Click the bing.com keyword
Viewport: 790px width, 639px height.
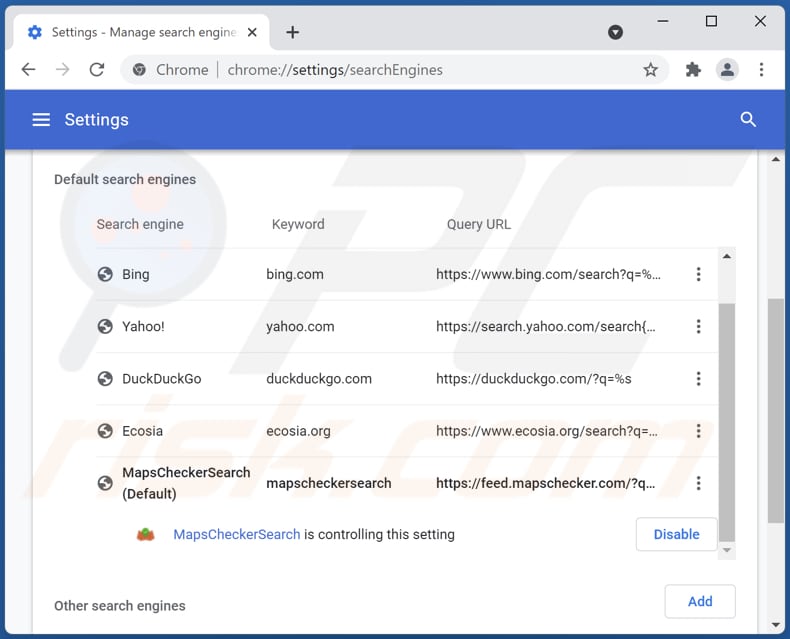(295, 274)
